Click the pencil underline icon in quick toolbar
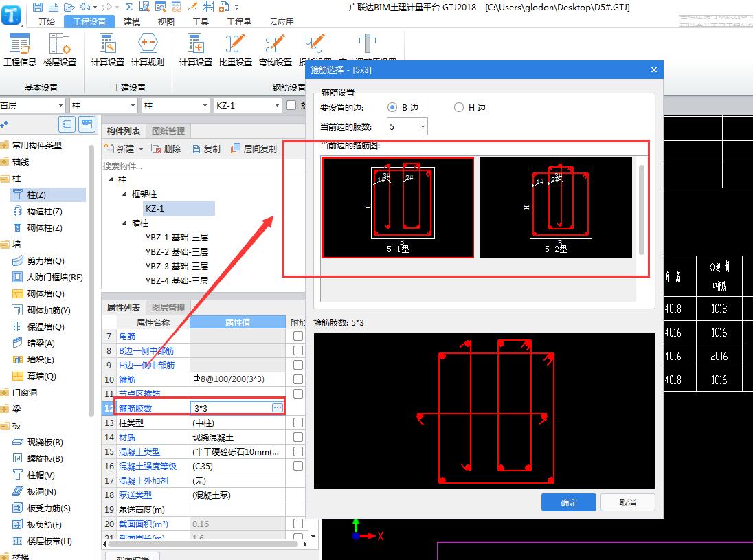 (x=192, y=7)
